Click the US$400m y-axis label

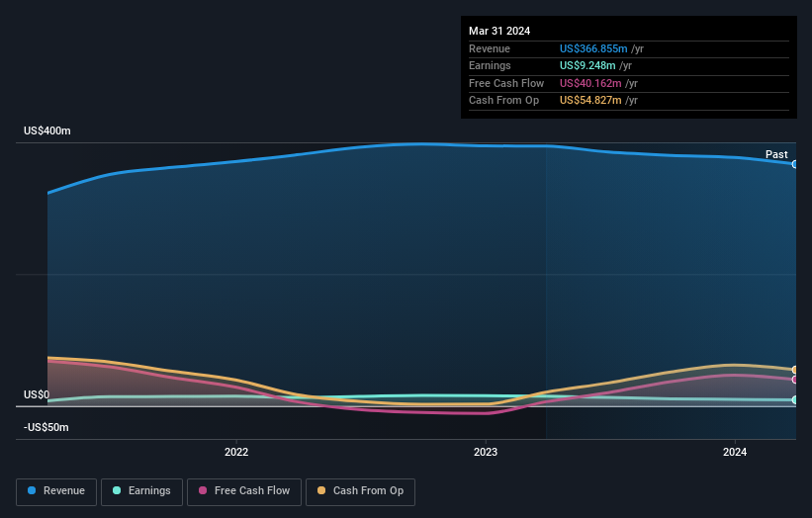click(x=47, y=130)
